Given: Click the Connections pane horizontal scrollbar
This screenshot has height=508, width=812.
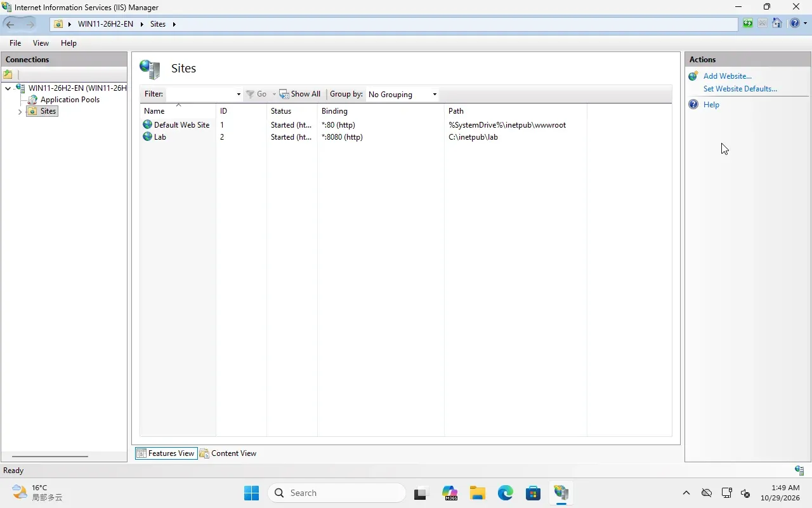Looking at the screenshot, I should (x=50, y=456).
